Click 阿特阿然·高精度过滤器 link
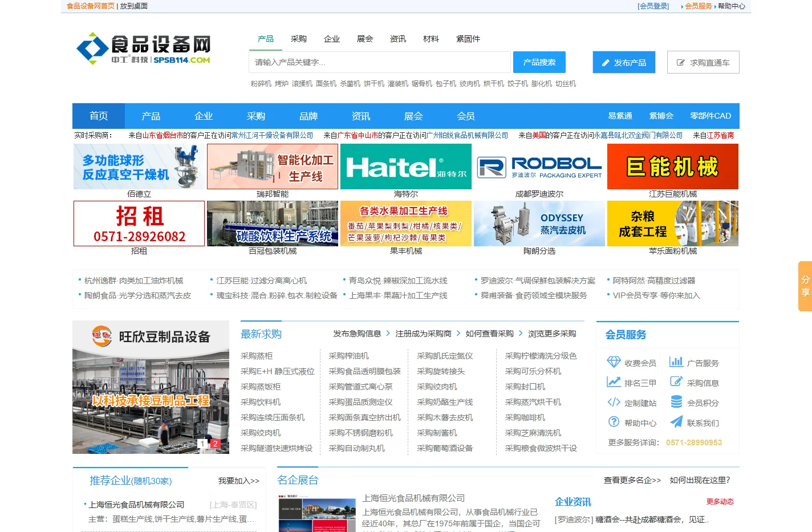The height and width of the screenshot is (532, 812). coord(654,281)
